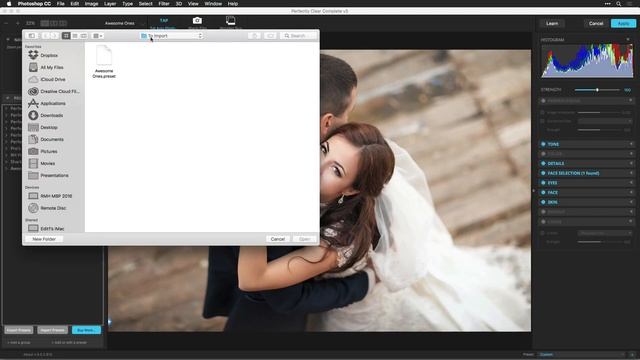Screen dimensions: 640x360
Task: Click Cancel in Perfectly Clear top bar
Action: click(596, 23)
